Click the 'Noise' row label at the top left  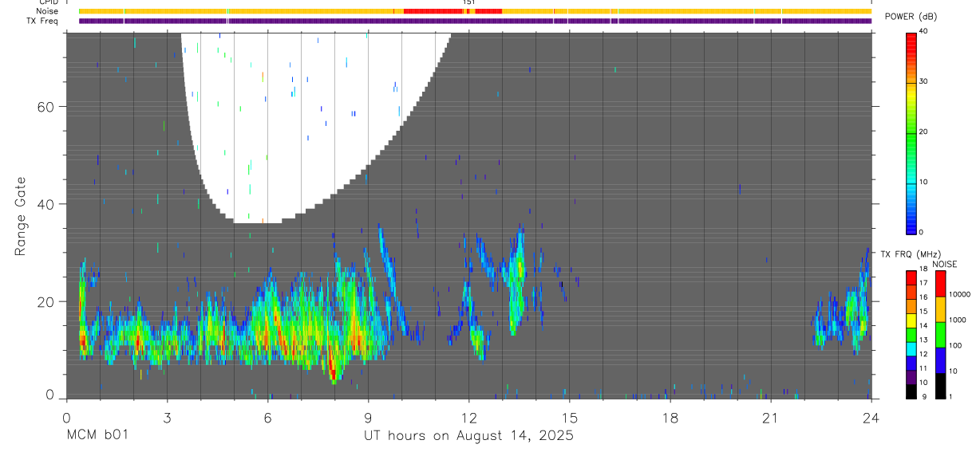pos(47,11)
